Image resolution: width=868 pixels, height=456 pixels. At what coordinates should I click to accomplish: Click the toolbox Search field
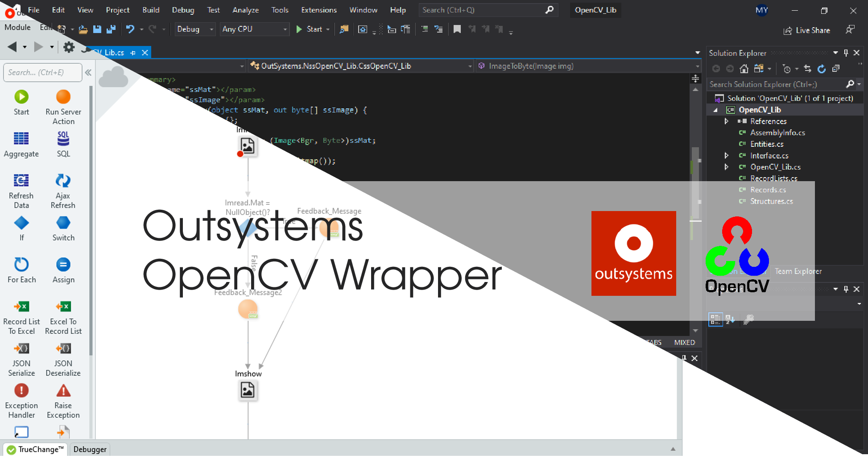43,72
